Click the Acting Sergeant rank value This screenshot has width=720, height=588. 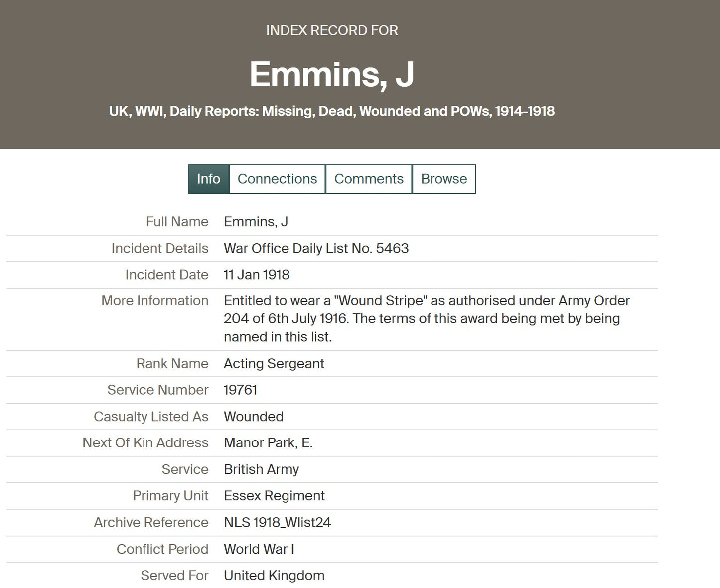click(274, 364)
